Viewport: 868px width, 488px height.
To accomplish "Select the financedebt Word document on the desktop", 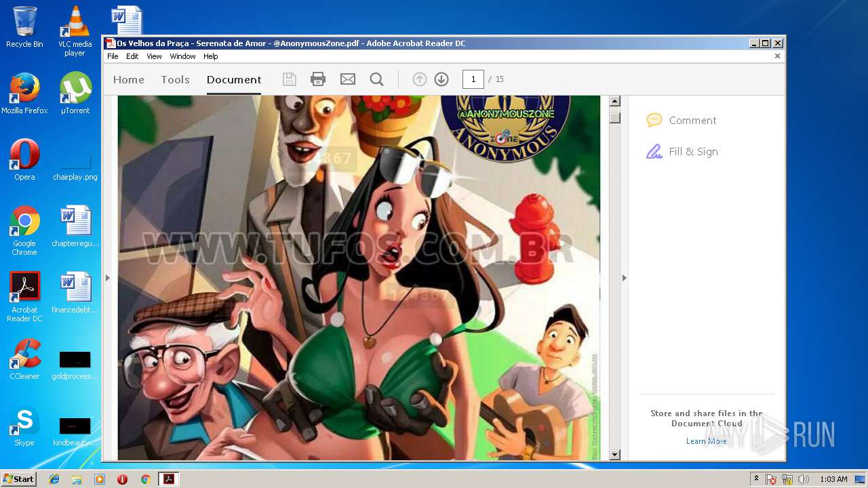I will pos(75,293).
